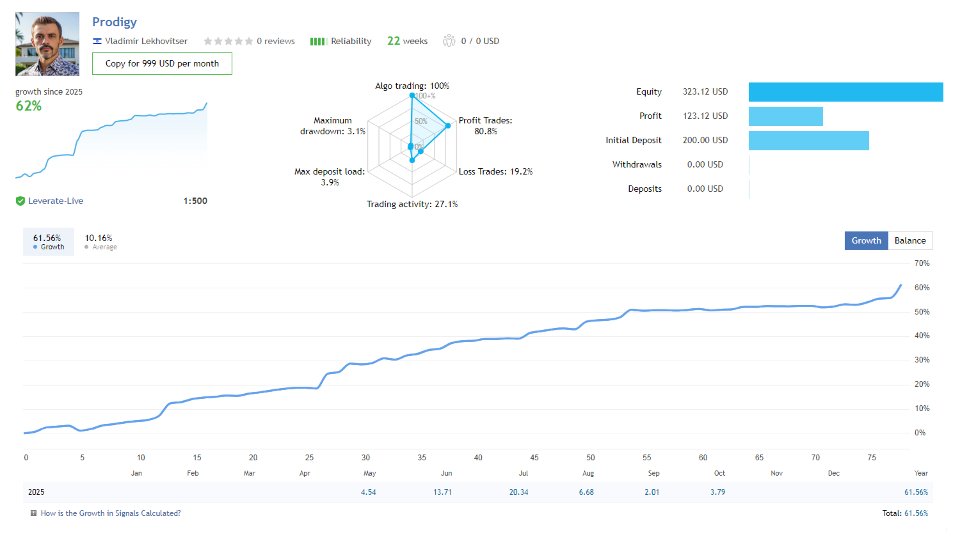Click the green Reliability bars icon
Viewport: 960px width, 537px height.
tap(318, 41)
